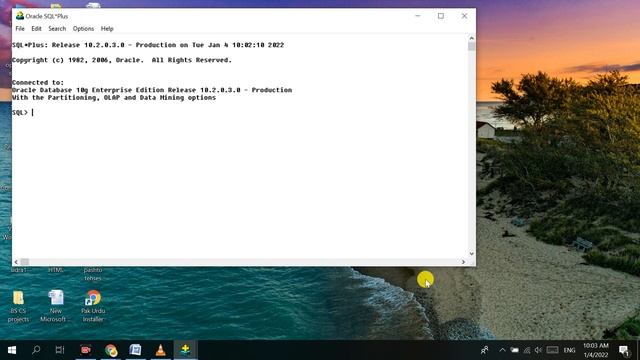Viewport: 640px width, 360px height.
Task: Open the Word document taskbar icon
Action: tap(136, 350)
